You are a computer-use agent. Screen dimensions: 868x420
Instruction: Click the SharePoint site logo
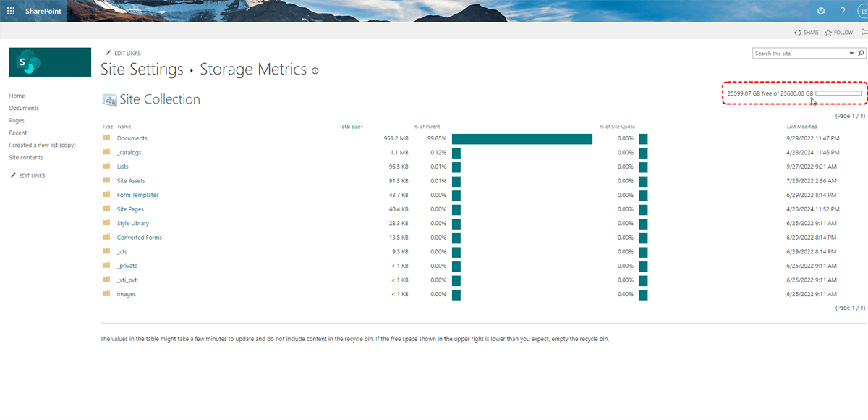point(50,62)
